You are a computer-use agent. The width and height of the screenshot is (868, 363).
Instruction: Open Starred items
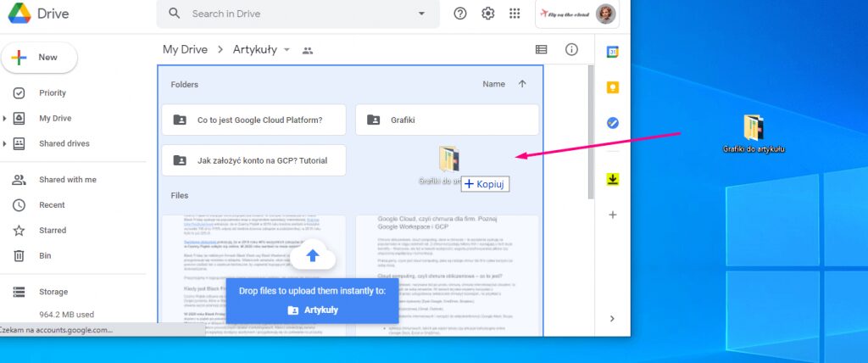[53, 231]
